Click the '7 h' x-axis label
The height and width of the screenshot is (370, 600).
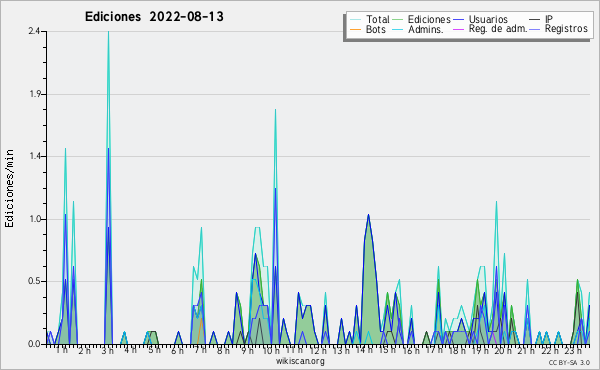pos(200,350)
